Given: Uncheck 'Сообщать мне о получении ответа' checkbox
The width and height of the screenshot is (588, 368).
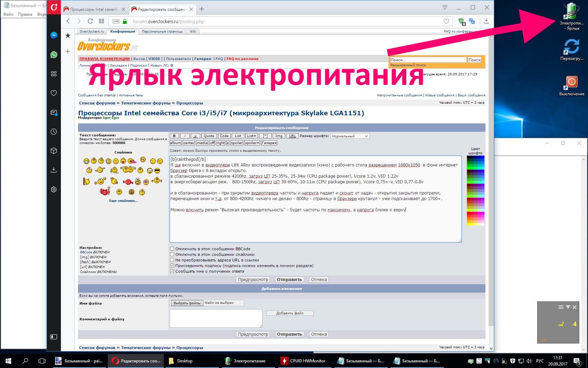Looking at the screenshot, I should 172,271.
